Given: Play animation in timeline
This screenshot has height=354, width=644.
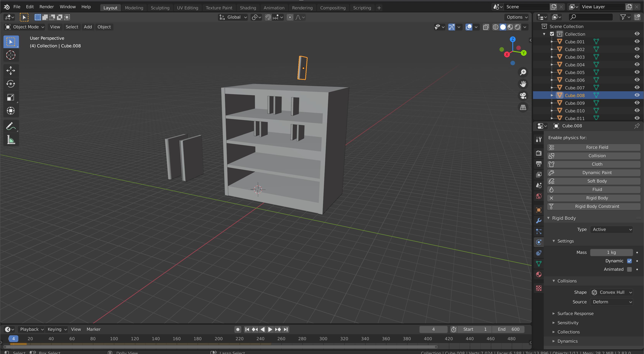Looking at the screenshot, I should 270,329.
